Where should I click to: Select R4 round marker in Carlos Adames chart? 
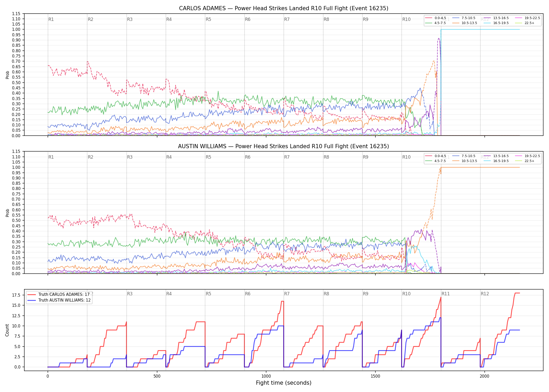coord(169,19)
